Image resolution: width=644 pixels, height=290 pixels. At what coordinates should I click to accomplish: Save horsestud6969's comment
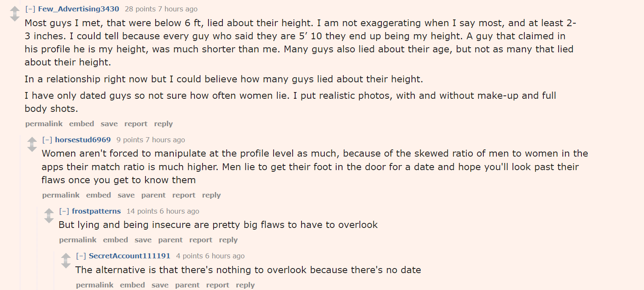pyautogui.click(x=126, y=195)
